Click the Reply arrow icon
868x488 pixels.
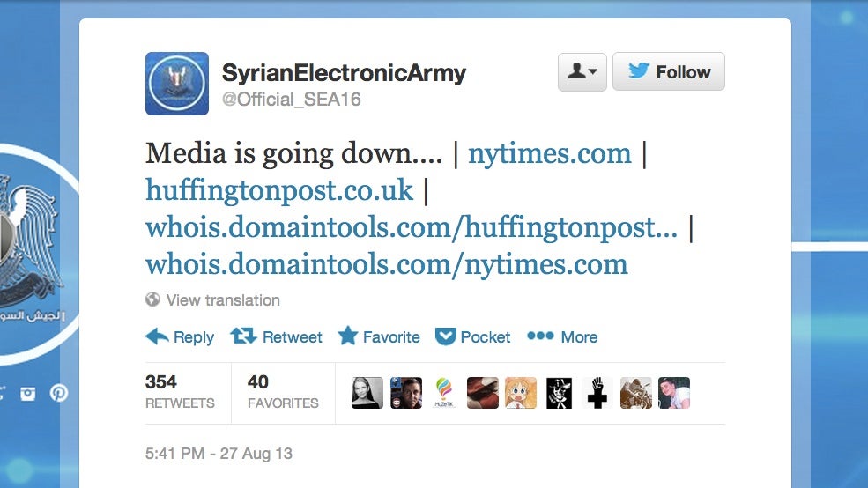157,336
